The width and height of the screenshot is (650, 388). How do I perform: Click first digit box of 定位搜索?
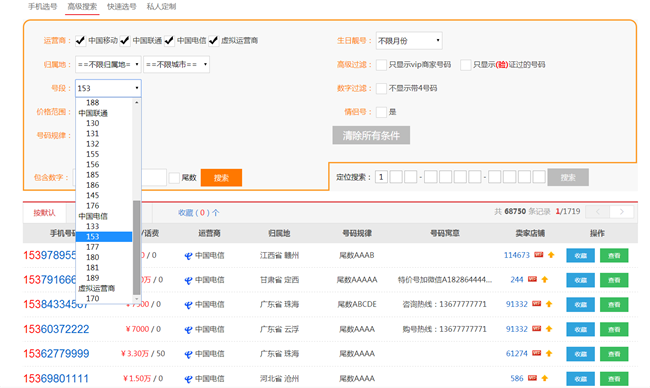coord(381,177)
